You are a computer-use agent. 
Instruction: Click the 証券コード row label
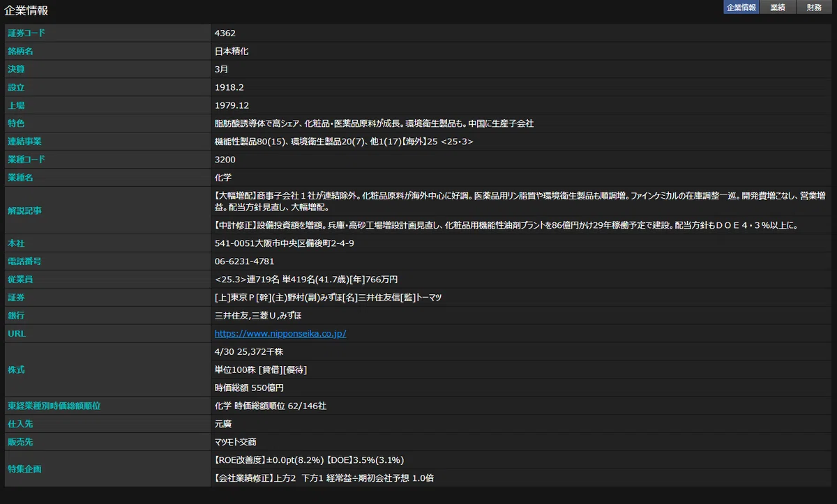(x=26, y=33)
